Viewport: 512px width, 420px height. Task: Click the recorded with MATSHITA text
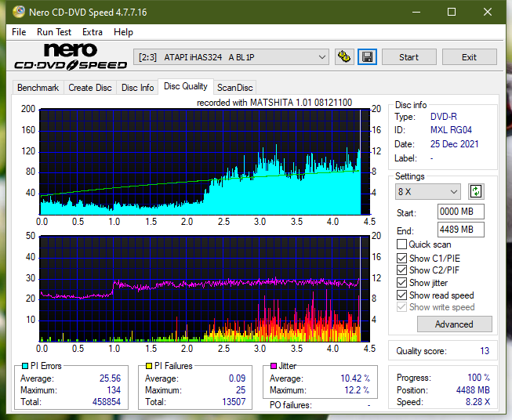click(x=274, y=103)
